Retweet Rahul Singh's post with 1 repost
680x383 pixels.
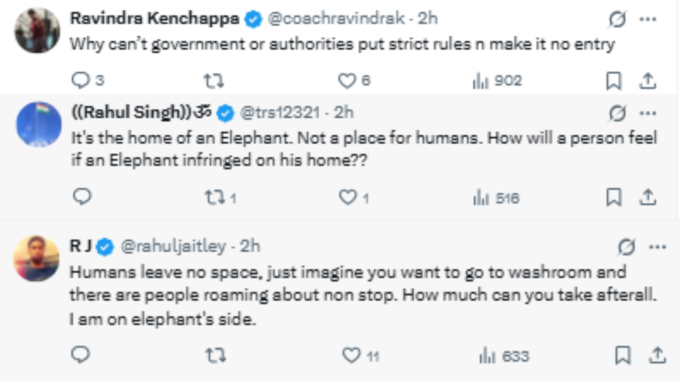[220, 198]
